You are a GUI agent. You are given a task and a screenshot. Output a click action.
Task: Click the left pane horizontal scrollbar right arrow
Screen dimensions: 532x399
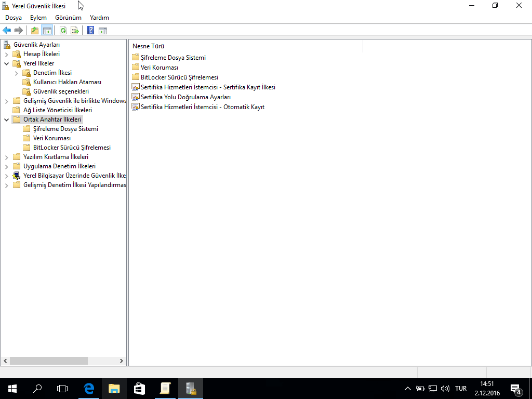coord(122,361)
